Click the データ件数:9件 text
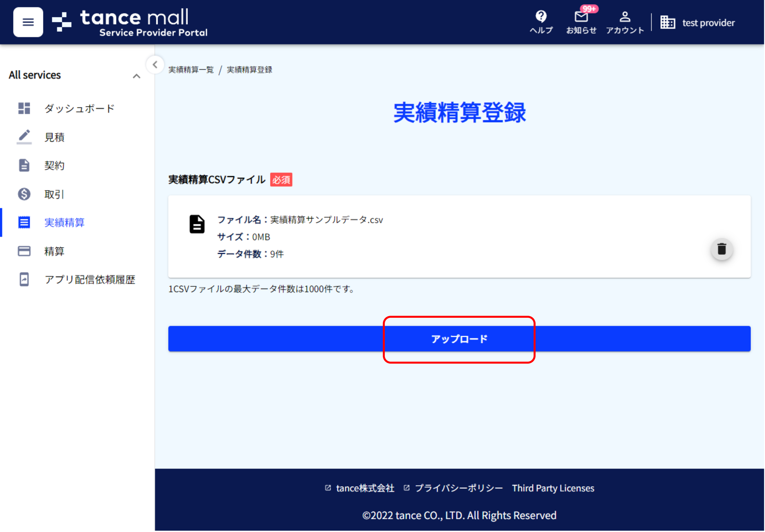 coord(250,254)
